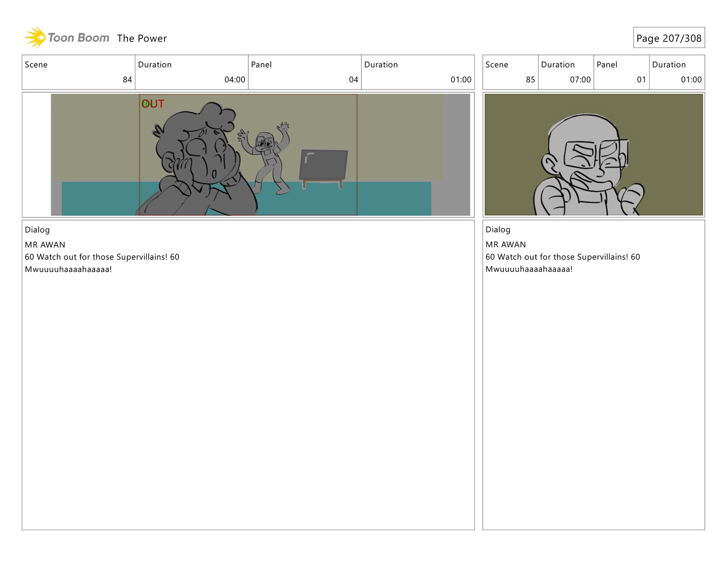Click the MR AWAN name in left dialog
Image resolution: width=728 pixels, height=563 pixels.
tap(45, 245)
